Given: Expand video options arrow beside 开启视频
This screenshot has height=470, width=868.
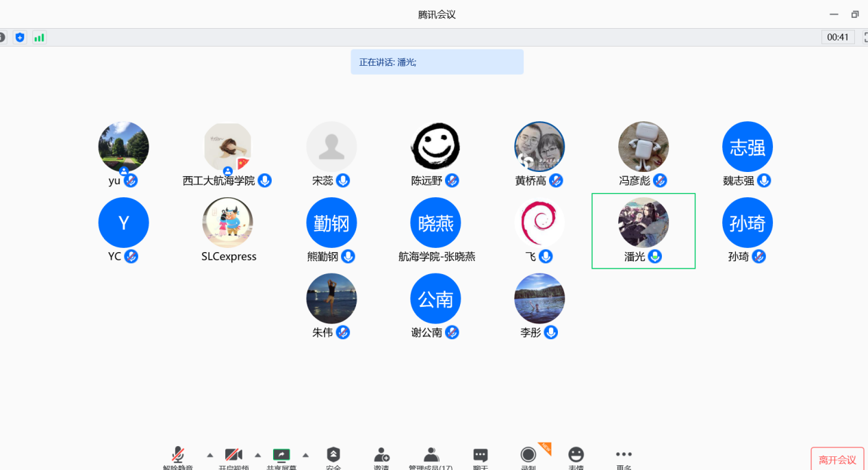Looking at the screenshot, I should tap(258, 455).
